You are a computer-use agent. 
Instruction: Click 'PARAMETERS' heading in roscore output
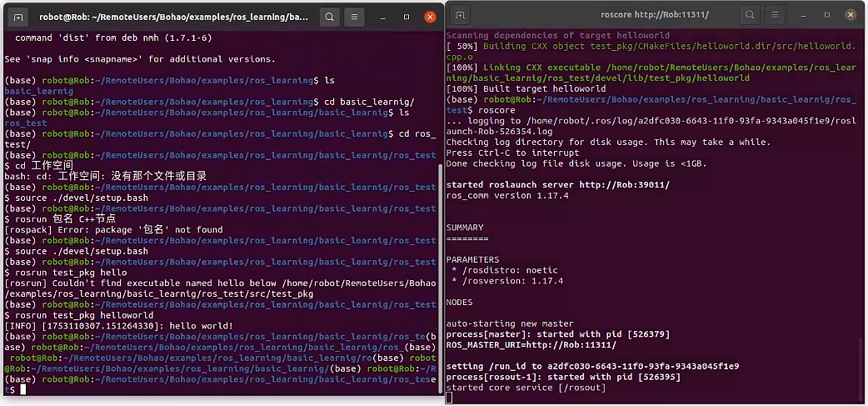point(473,259)
